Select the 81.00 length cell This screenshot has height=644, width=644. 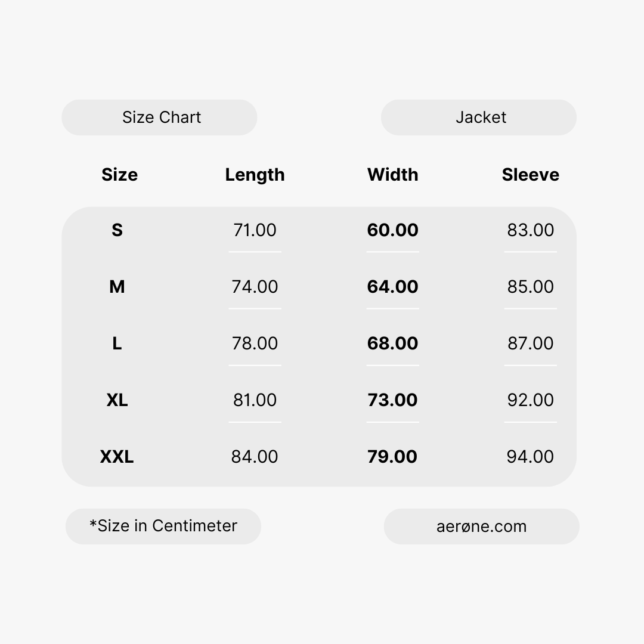click(255, 400)
